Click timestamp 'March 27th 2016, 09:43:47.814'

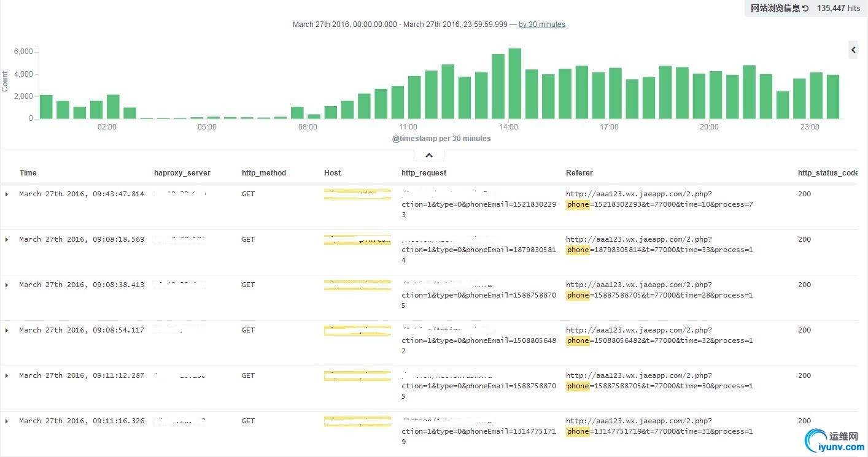(x=82, y=194)
